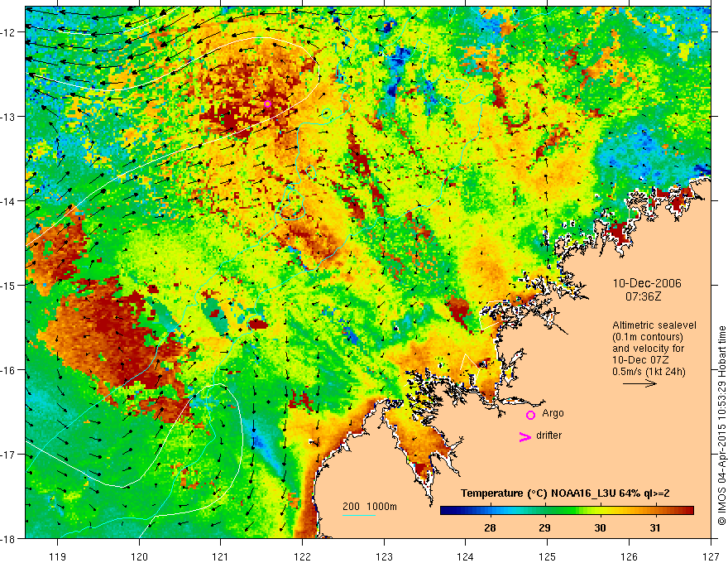Click the Argo float marker on the map

point(267,103)
